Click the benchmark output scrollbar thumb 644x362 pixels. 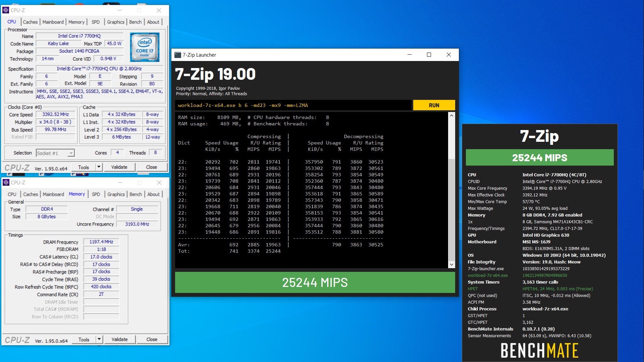point(451,209)
